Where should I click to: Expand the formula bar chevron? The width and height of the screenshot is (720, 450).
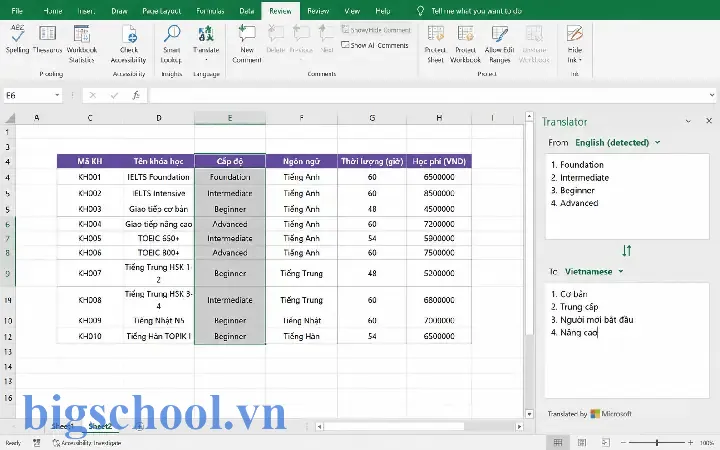(x=712, y=95)
